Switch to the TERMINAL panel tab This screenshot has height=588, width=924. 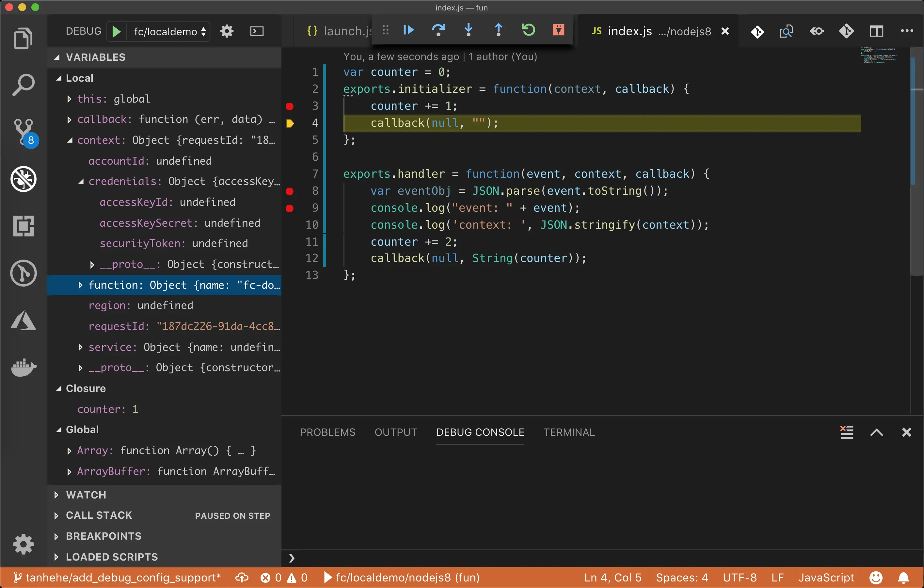point(569,432)
